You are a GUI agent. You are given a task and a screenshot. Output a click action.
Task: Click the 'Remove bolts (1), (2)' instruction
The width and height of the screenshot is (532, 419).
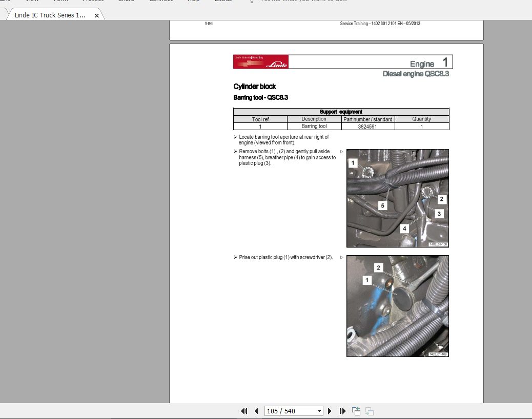click(x=288, y=157)
